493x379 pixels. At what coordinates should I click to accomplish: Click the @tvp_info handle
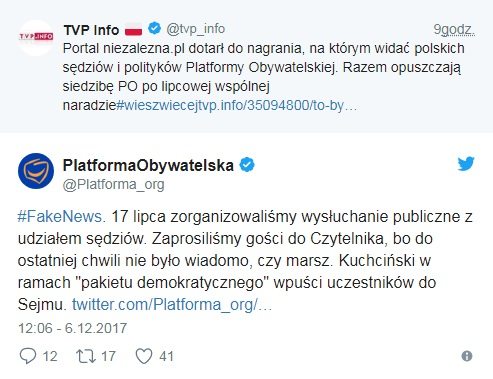[x=196, y=29]
